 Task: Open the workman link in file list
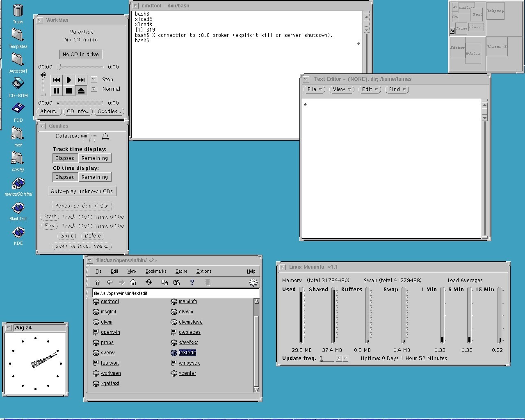111,373
